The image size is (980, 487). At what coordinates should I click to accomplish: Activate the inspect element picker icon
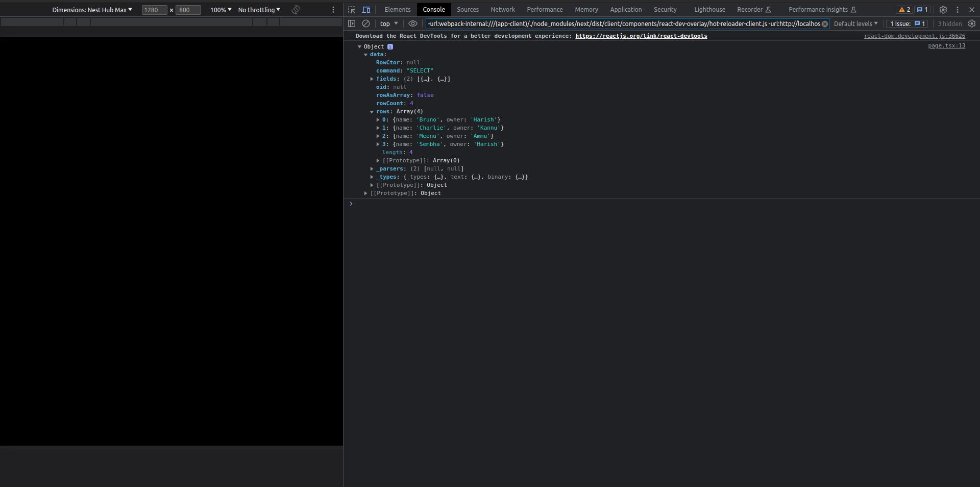(352, 10)
